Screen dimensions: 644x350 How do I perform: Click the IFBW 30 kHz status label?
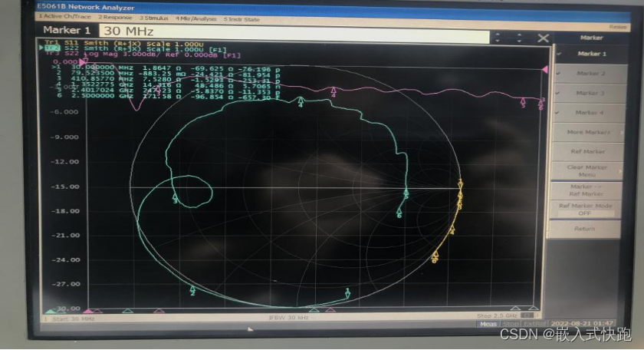[x=289, y=318]
